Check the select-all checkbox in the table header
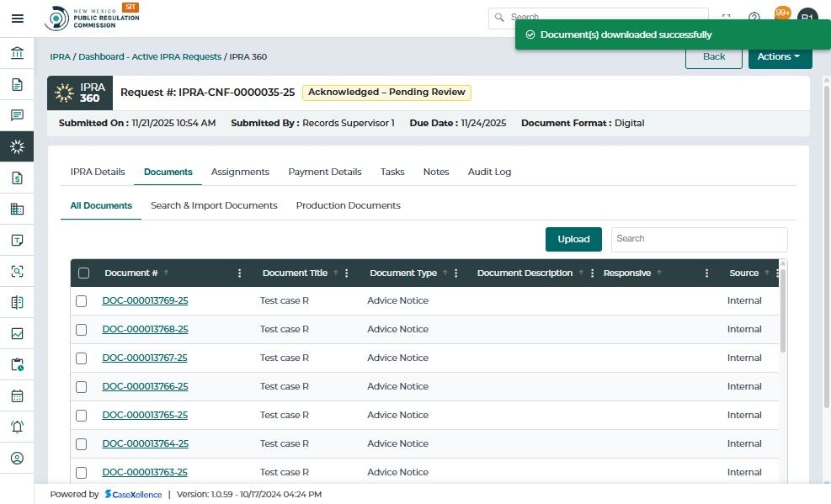 tap(83, 273)
